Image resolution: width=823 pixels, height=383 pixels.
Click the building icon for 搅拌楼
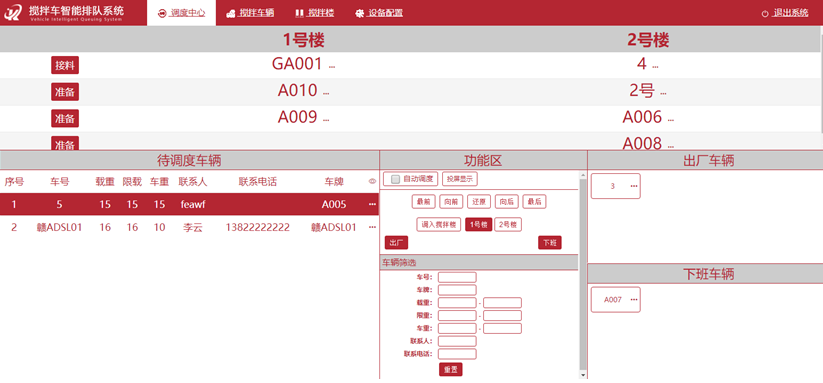point(299,13)
